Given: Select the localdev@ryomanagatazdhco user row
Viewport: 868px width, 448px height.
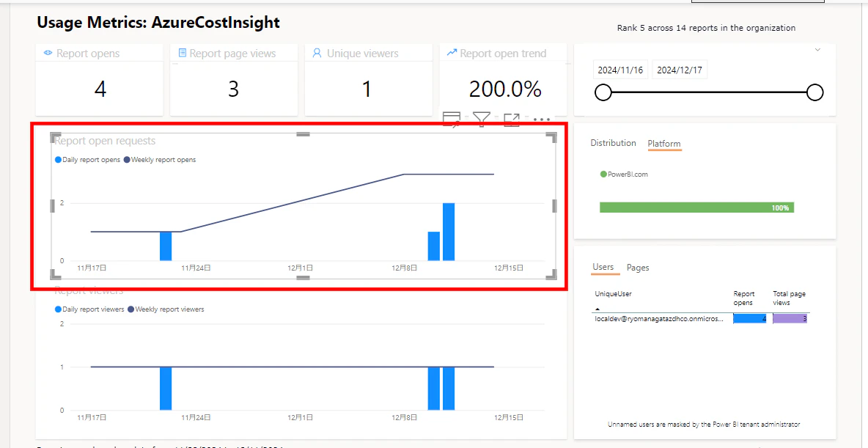Looking at the screenshot, I should coord(702,319).
